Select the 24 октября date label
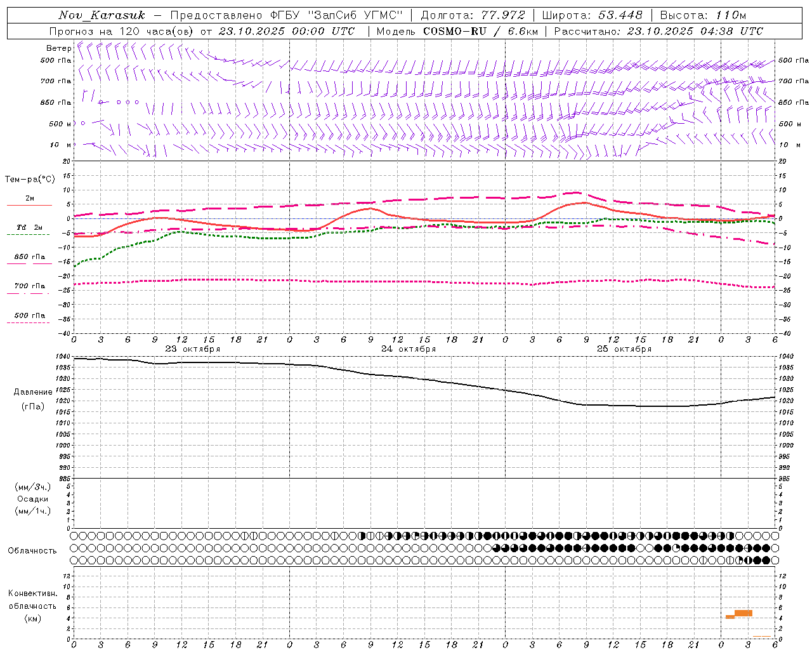The width and height of the screenshot is (812, 650). pos(409,349)
